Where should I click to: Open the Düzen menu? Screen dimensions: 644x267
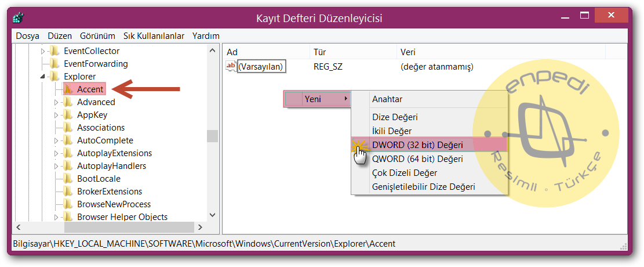[60, 36]
